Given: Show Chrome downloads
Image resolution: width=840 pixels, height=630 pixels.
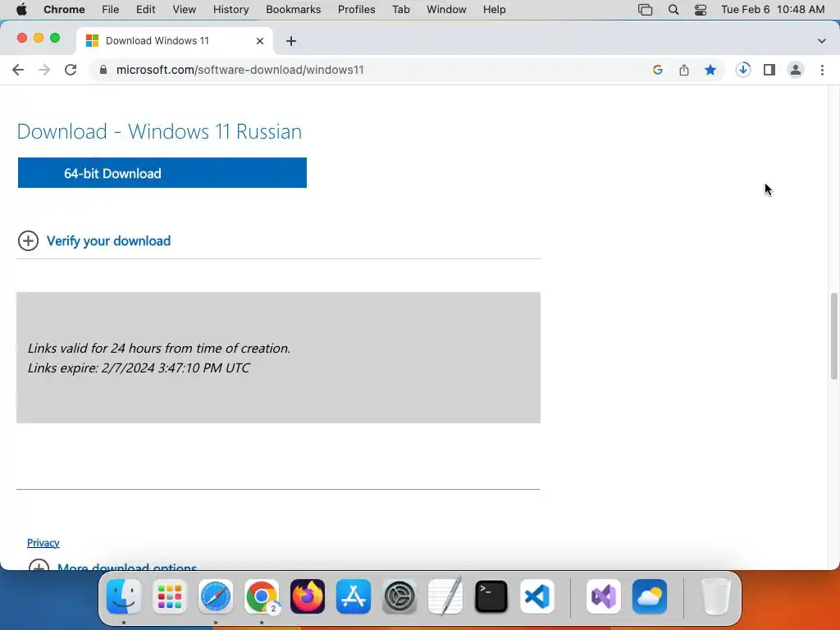Looking at the screenshot, I should [x=743, y=70].
